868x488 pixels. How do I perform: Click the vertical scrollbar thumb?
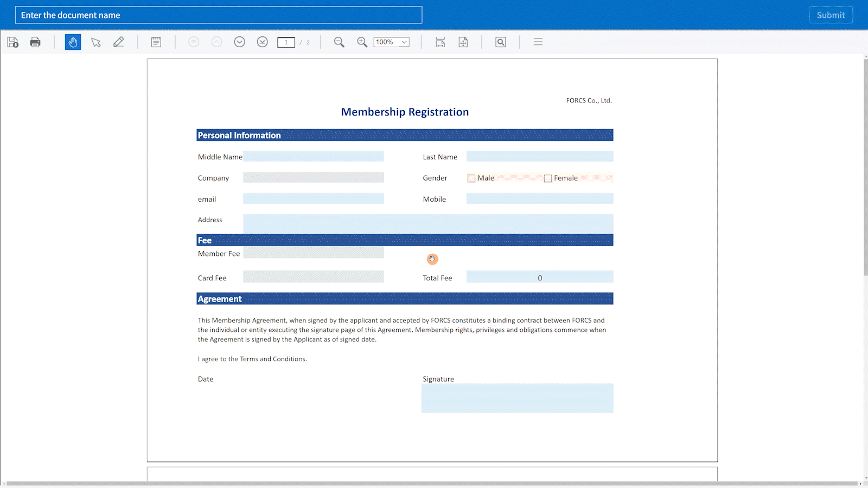[866, 166]
